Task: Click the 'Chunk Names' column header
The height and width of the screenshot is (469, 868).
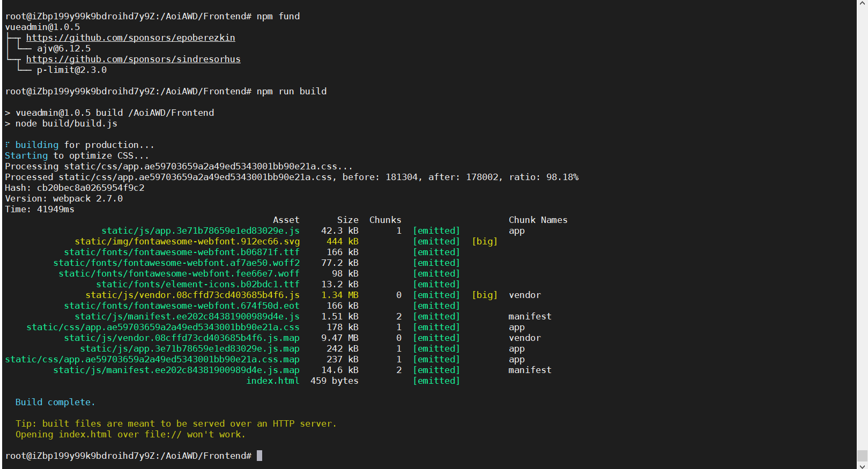Action: tap(537, 220)
